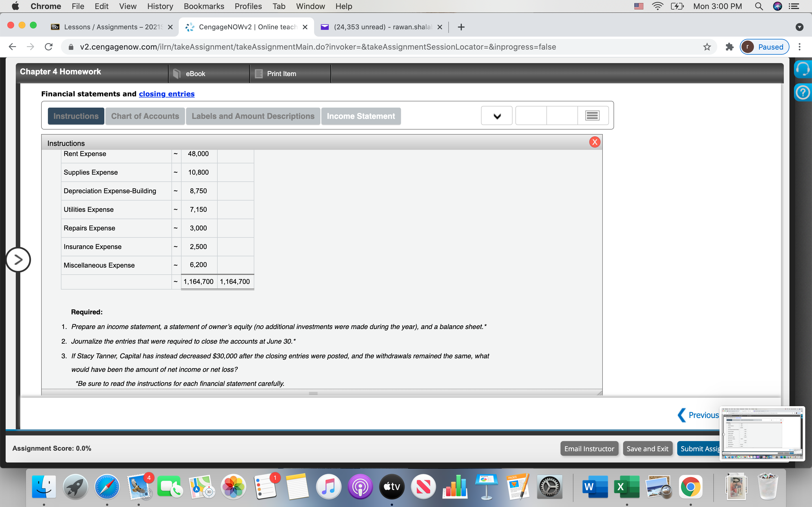812x507 pixels.
Task: Open the Chrome extensions puzzle icon
Action: click(x=729, y=46)
